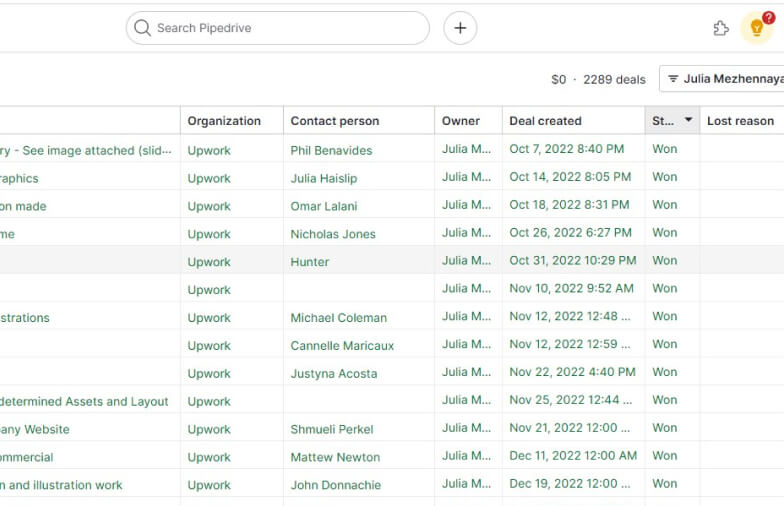Open contact John Donnachie

click(335, 485)
